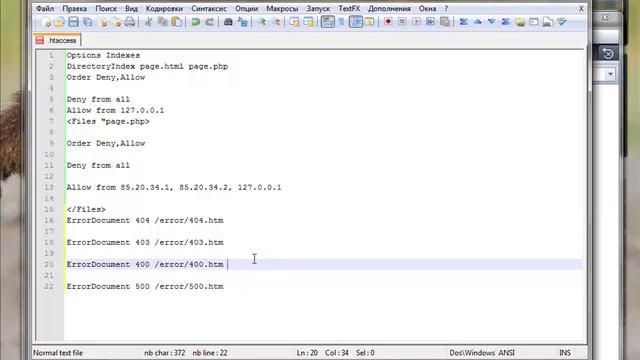Screen dimensions: 640x360
Task: Click the Paste clipboard icon
Action: click(176, 22)
